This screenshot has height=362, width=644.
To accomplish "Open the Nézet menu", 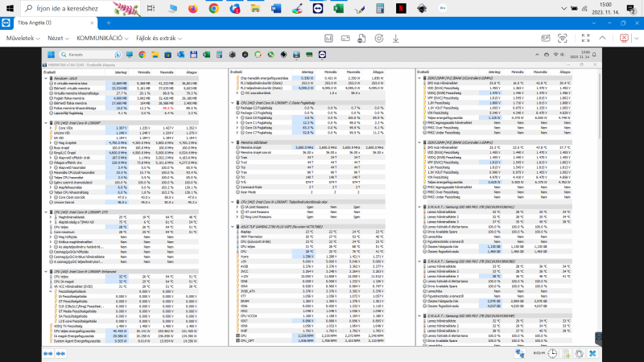I will pyautogui.click(x=58, y=38).
